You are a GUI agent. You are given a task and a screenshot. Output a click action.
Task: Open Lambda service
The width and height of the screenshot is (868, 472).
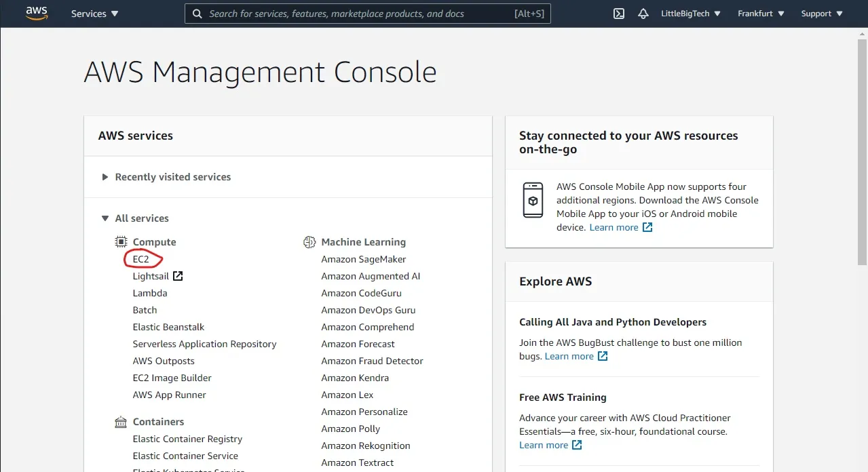(x=150, y=293)
